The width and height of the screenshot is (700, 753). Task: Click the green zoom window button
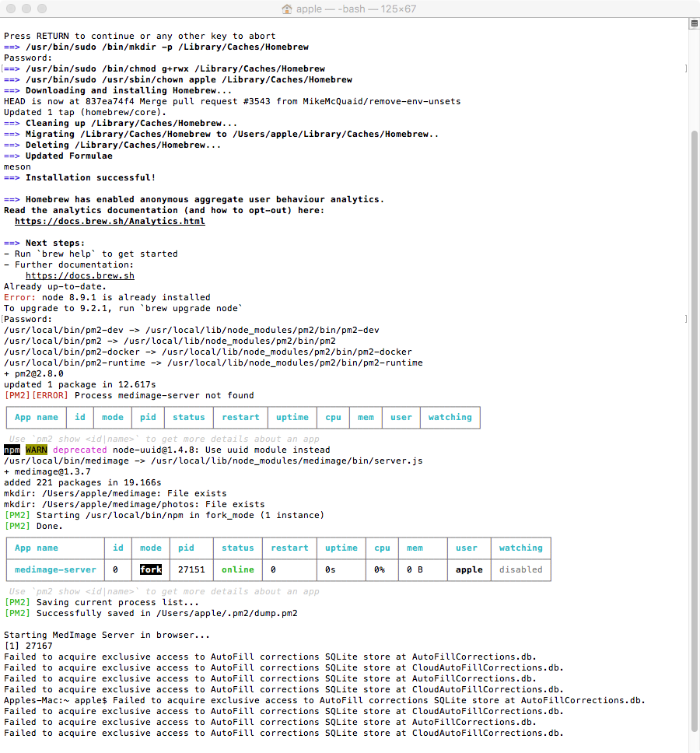pos(42,9)
